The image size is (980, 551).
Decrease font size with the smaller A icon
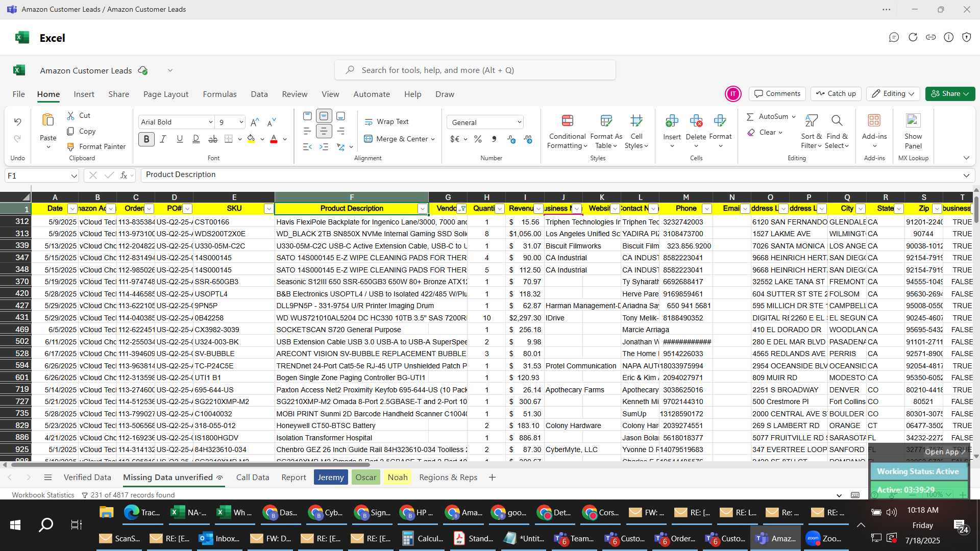tap(272, 122)
